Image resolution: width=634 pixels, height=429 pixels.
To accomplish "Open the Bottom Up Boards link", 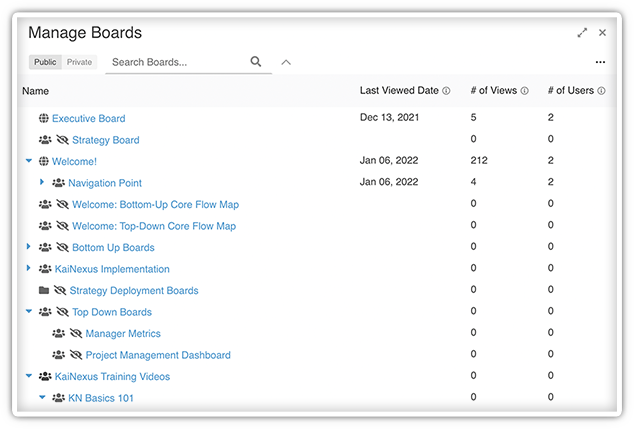I will click(113, 247).
